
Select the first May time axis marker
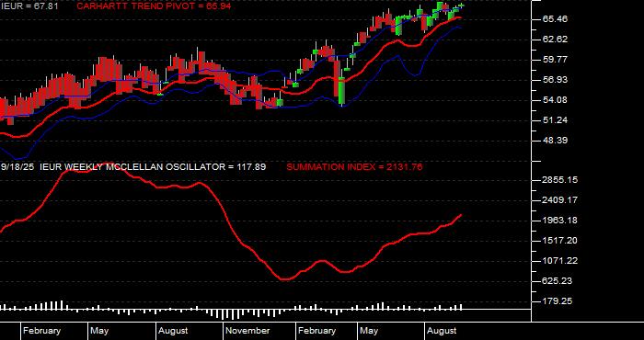pos(99,331)
